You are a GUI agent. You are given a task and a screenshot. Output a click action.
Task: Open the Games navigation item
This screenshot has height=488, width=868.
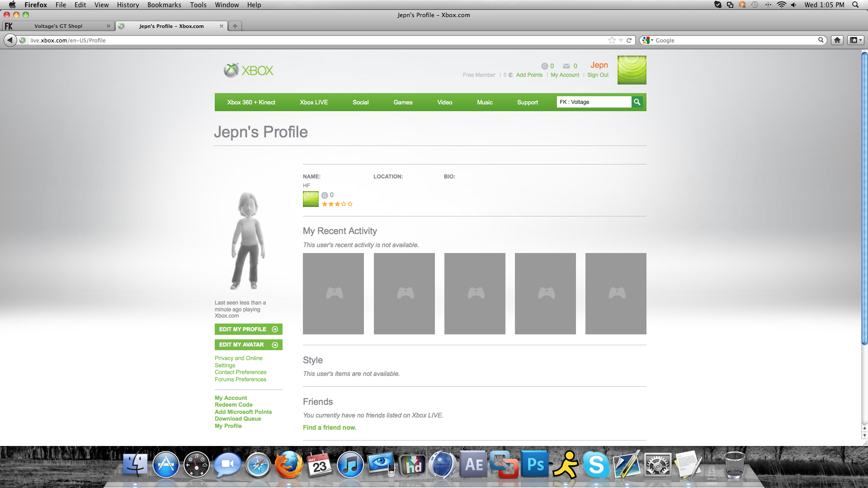[402, 103]
